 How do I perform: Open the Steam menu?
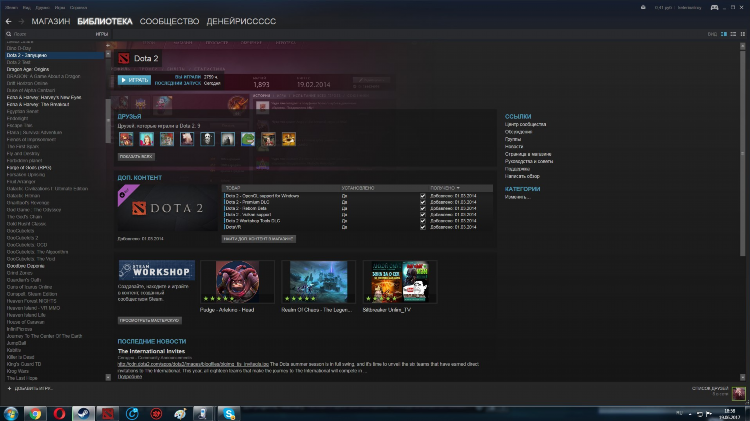(11, 8)
